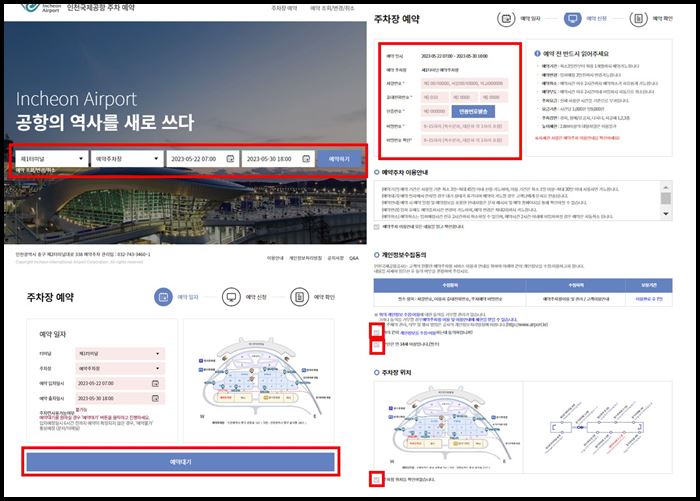700x501 pixels.
Task: Click the 예약 조회/변경/취소 link under the banner search bar
Action: click(36, 171)
